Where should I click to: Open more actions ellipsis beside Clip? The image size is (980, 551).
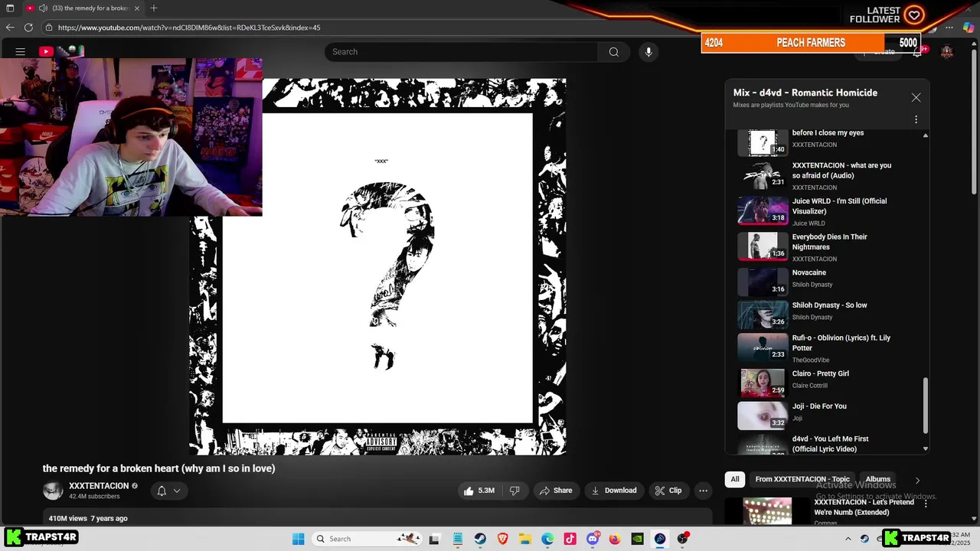coord(704,491)
